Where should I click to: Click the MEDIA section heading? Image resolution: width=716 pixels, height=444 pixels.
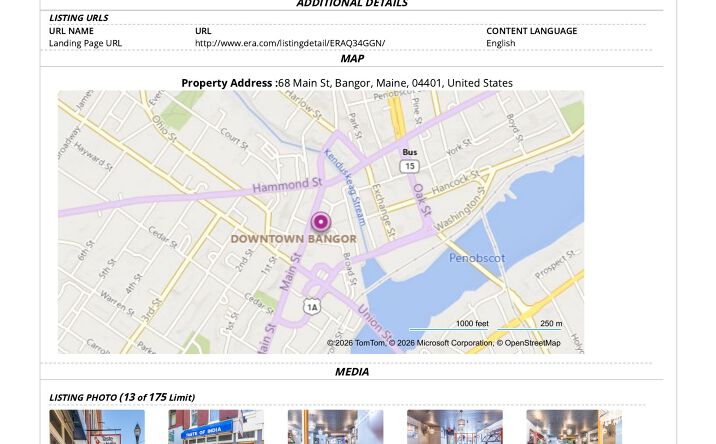point(352,372)
